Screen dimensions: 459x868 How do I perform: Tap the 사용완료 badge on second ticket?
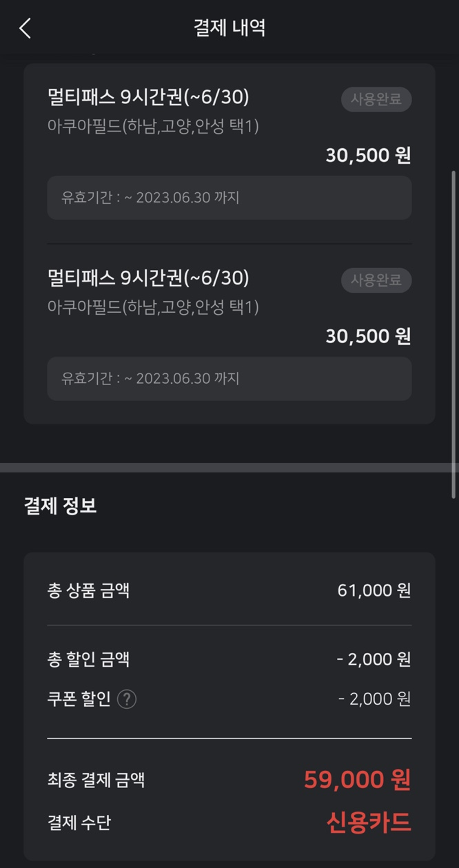[x=376, y=280]
